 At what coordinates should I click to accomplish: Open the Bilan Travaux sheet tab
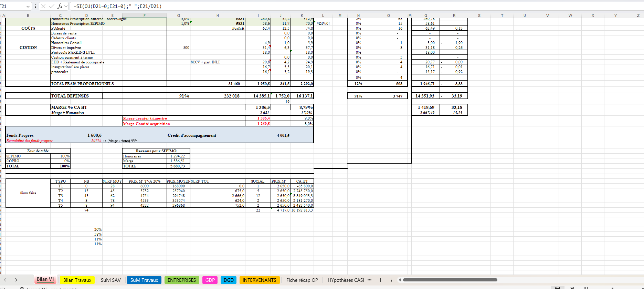[77, 280]
